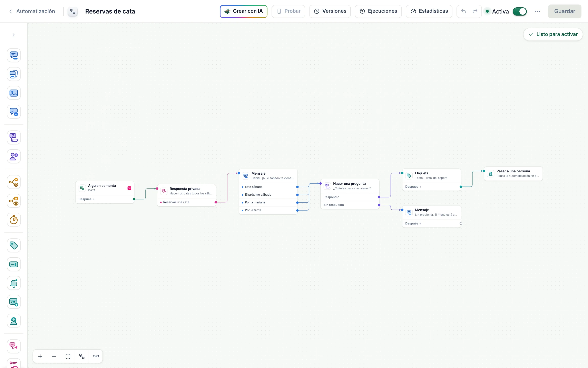Select the add contact block icon
Viewport: 588px width, 368px height.
[x=14, y=156]
